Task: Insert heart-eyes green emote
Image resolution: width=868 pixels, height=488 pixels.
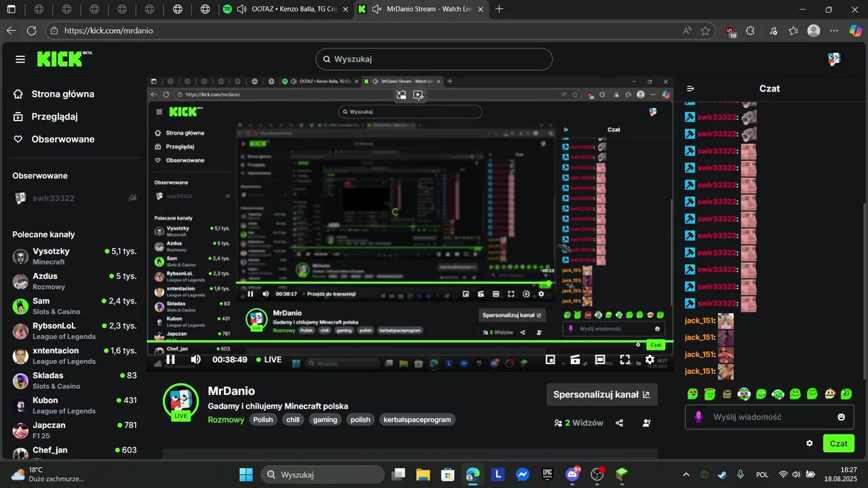Action: pyautogui.click(x=692, y=394)
